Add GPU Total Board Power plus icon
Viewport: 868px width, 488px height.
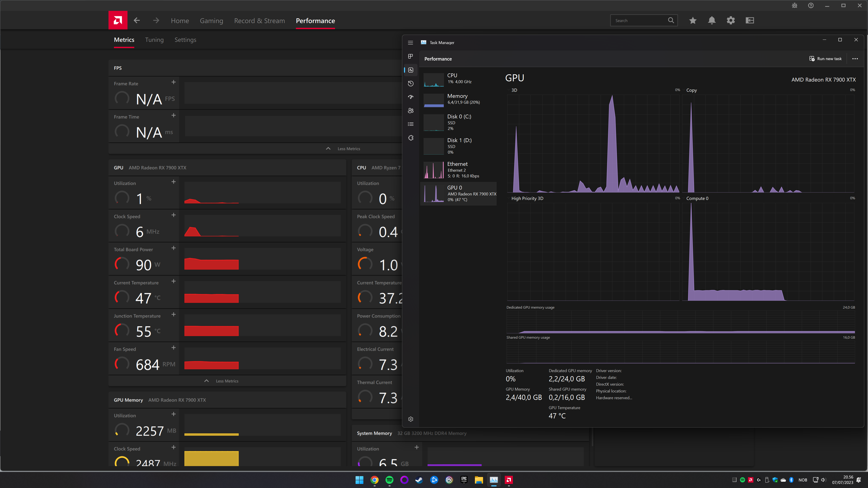pyautogui.click(x=174, y=248)
